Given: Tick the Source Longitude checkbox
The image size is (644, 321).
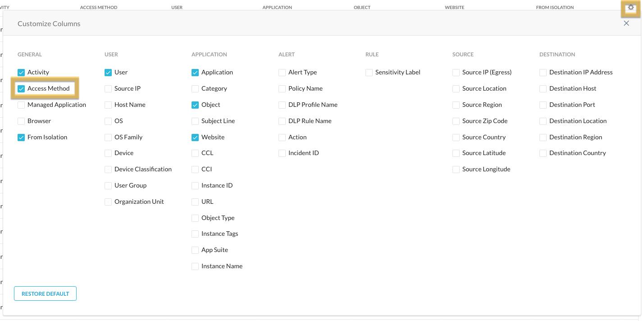Looking at the screenshot, I should pos(456,170).
